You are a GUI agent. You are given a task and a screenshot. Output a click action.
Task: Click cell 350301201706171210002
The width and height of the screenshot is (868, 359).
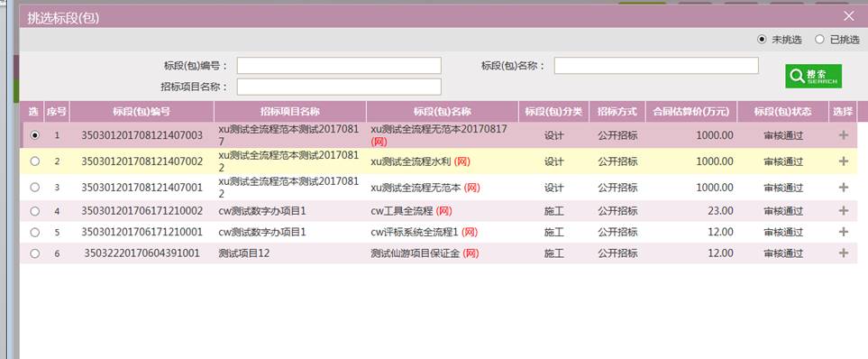coord(142,211)
